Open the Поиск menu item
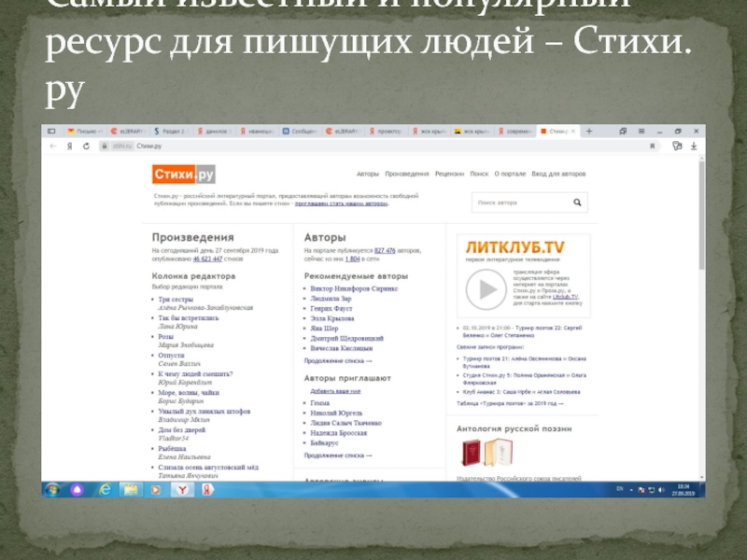 tap(479, 174)
